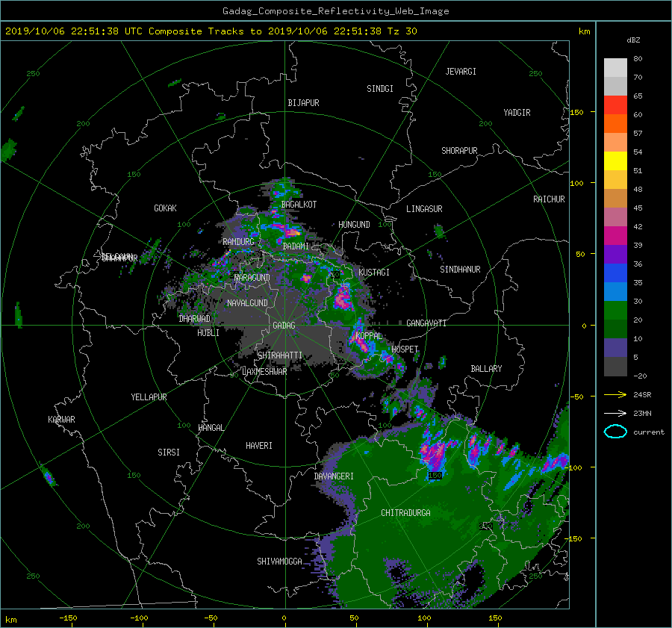Screen dimensions: 672x628
Task: Click the DAVANGERI city label
Action: click(x=334, y=476)
